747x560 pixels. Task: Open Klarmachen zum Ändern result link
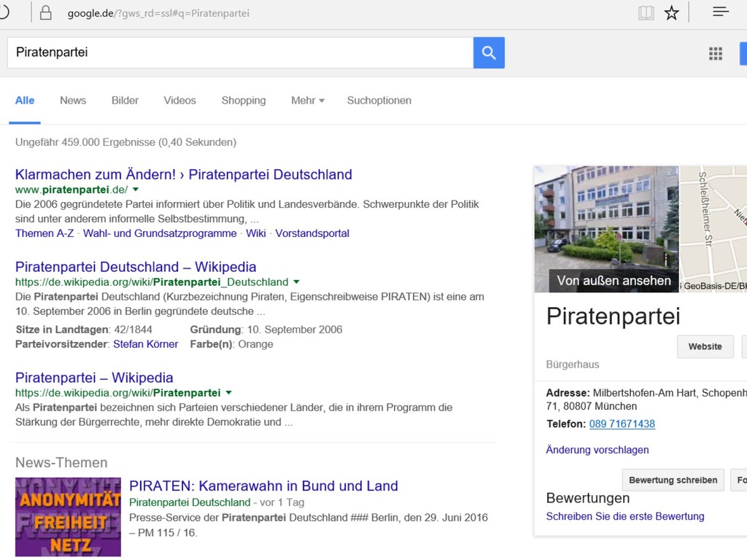coord(183,174)
